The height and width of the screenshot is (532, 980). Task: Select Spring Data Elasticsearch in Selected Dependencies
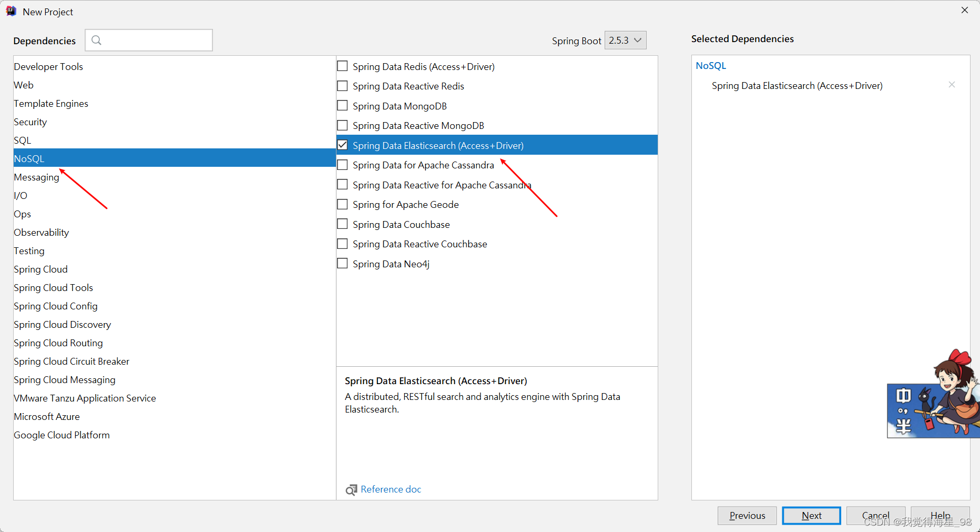797,85
